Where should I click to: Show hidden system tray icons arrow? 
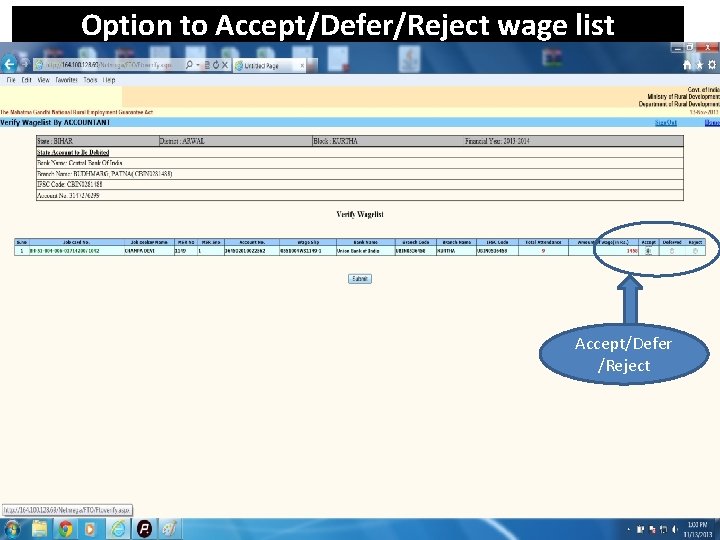pyautogui.click(x=628, y=530)
